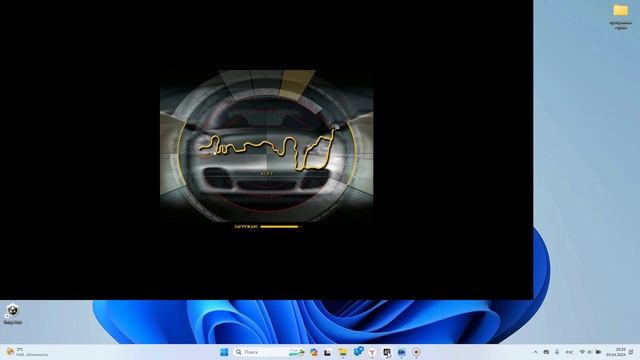Switch to the running game taskbar icon
The height and width of the screenshot is (360, 640).
point(387,352)
